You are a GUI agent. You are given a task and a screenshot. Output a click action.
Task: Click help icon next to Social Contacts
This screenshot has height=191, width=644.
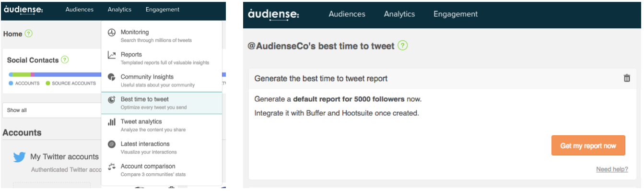[x=65, y=60]
